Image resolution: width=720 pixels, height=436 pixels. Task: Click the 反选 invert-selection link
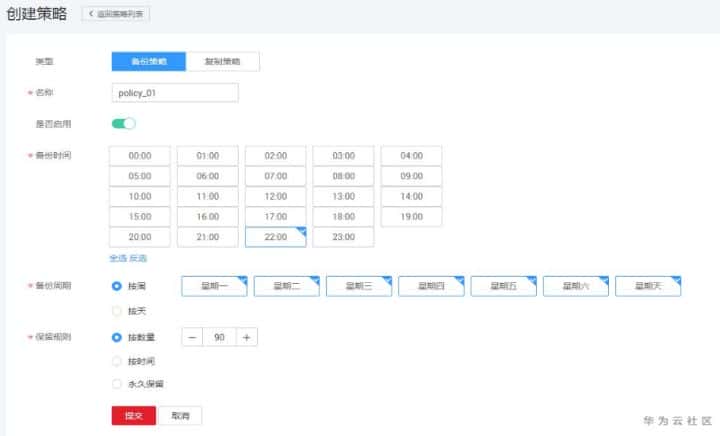[x=138, y=258]
